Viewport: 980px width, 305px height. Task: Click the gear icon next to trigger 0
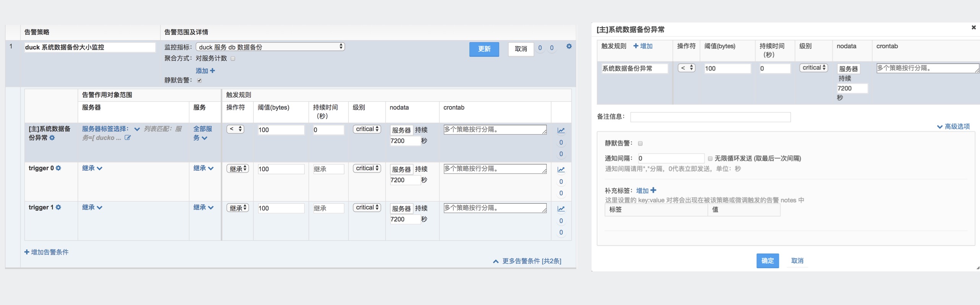(x=58, y=168)
